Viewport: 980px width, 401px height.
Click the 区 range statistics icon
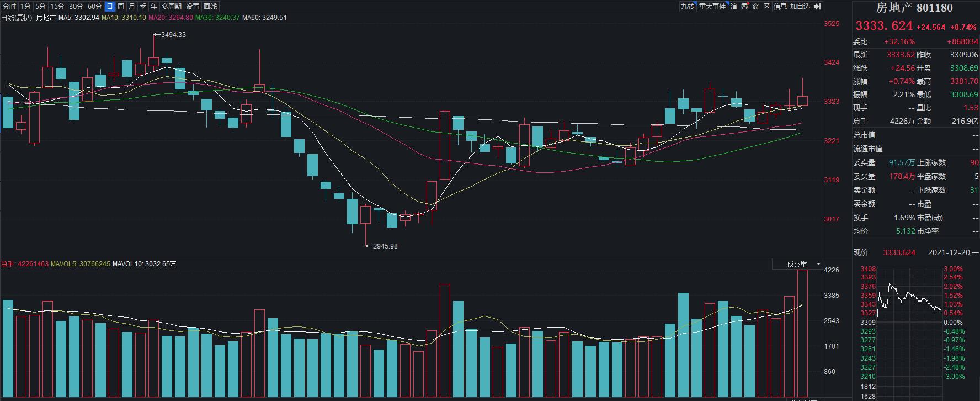pyautogui.click(x=766, y=7)
